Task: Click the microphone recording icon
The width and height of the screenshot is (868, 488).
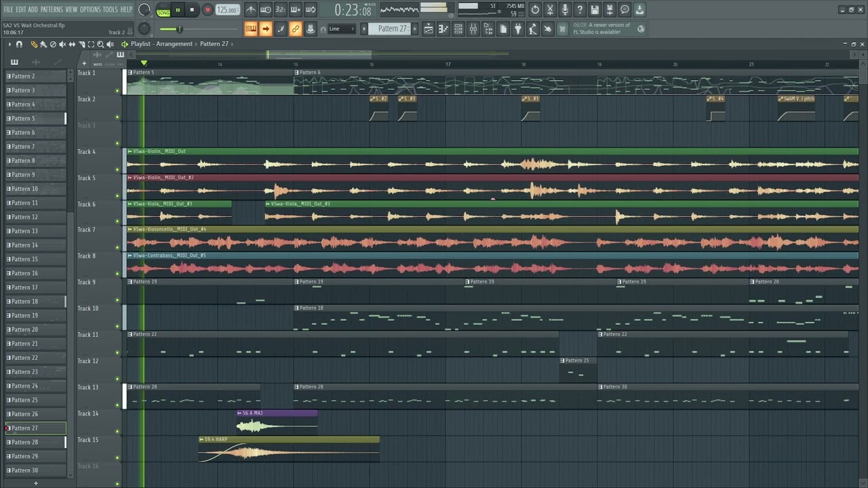Action: coord(565,9)
